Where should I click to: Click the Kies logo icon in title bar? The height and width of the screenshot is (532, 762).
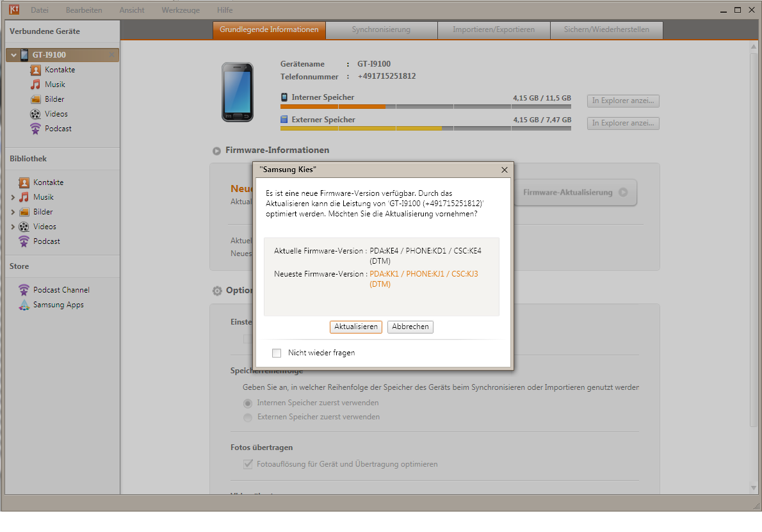14,9
